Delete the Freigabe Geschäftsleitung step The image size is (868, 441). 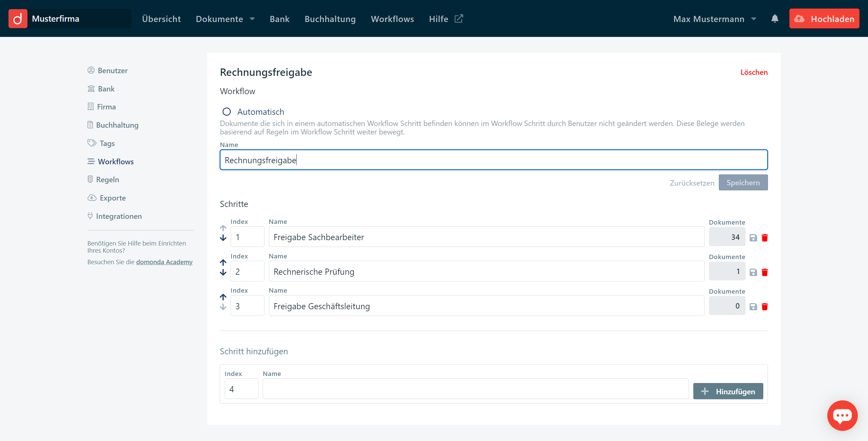[x=765, y=307]
